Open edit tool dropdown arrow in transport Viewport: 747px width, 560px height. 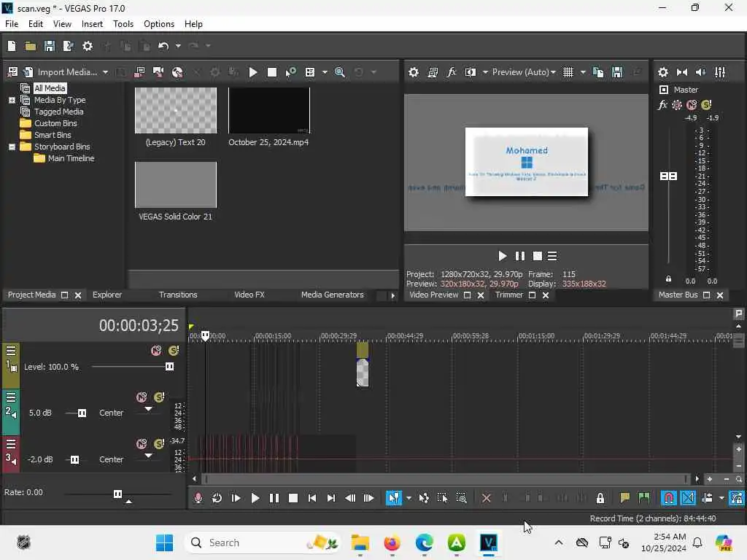409,499
